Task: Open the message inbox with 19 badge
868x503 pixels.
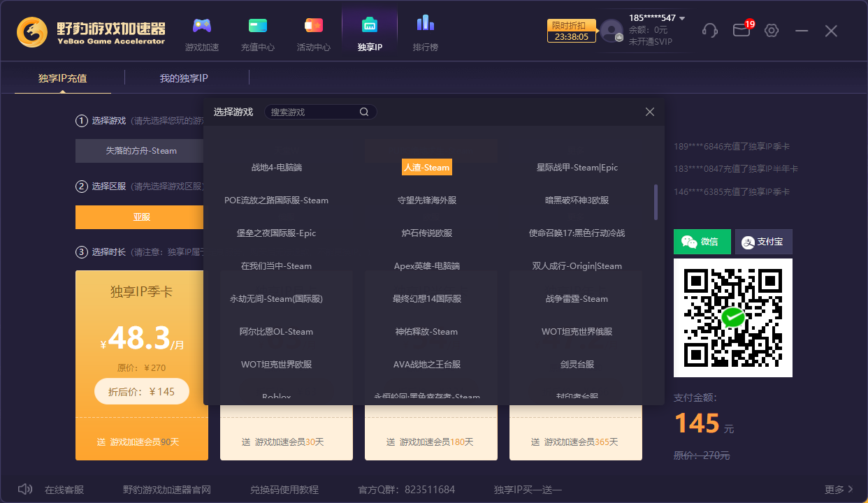Action: coord(742,30)
